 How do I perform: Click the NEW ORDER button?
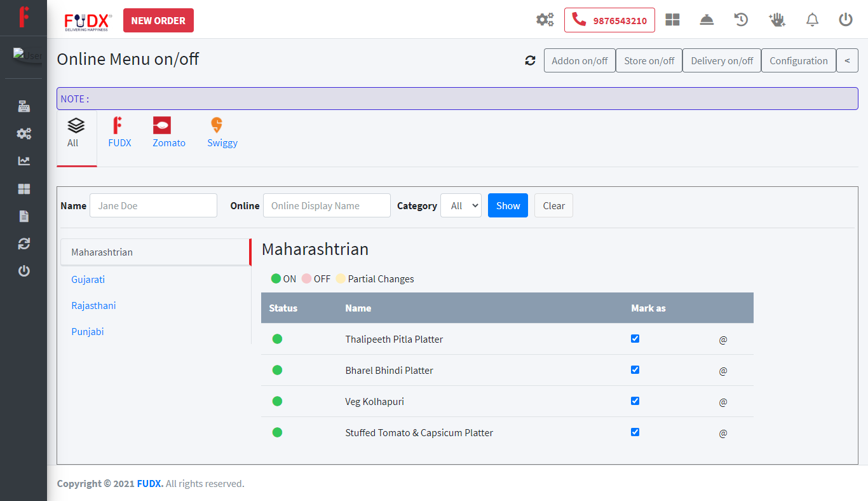[x=158, y=20]
